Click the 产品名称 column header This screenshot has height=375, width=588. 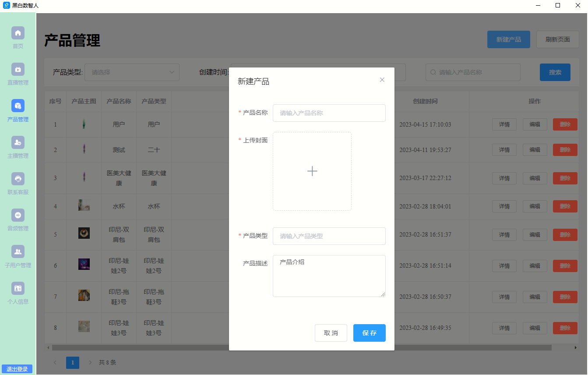click(x=119, y=101)
